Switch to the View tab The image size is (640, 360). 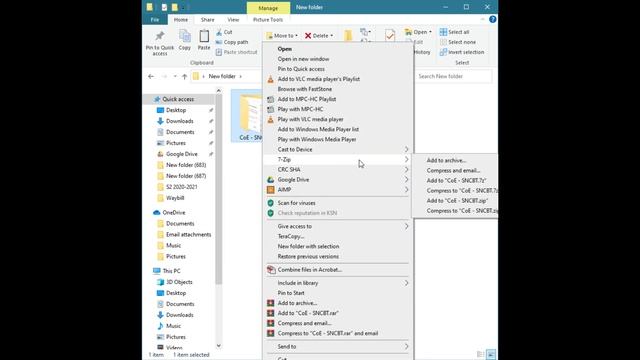(x=233, y=20)
